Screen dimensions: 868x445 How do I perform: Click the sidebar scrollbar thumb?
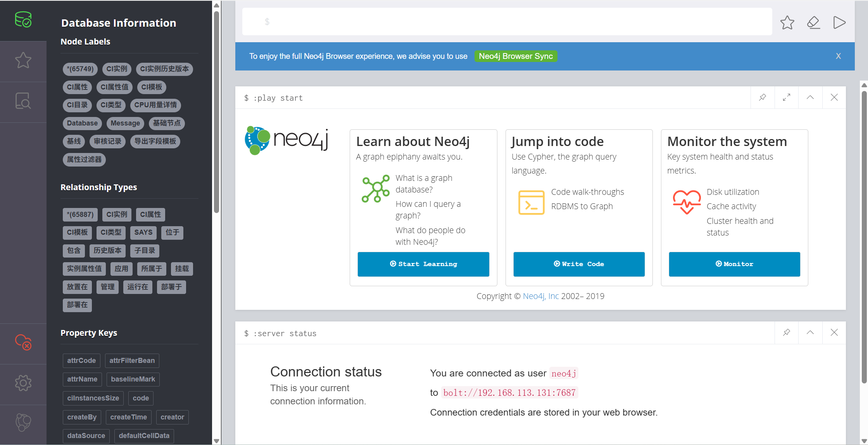217,112
